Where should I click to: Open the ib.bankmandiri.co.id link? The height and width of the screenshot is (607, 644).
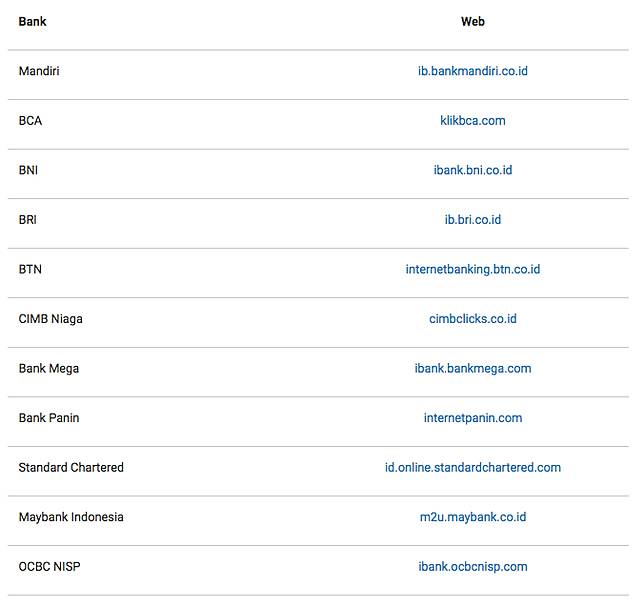[472, 71]
